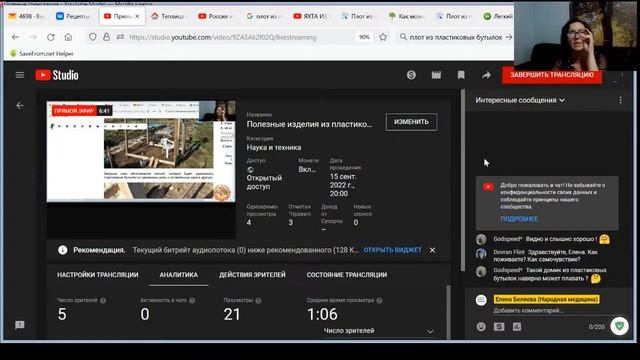Click the Наука и техника category text
The height and width of the screenshot is (360, 640).
coord(274,147)
